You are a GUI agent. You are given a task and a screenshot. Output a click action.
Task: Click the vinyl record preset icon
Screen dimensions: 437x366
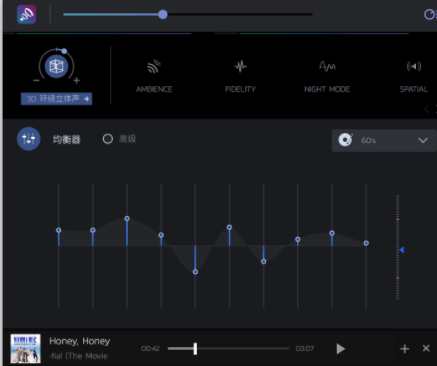coord(345,140)
